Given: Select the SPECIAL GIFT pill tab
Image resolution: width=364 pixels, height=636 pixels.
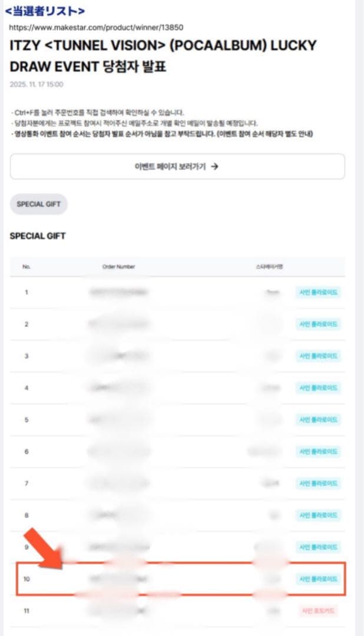Looking at the screenshot, I should coord(39,204).
